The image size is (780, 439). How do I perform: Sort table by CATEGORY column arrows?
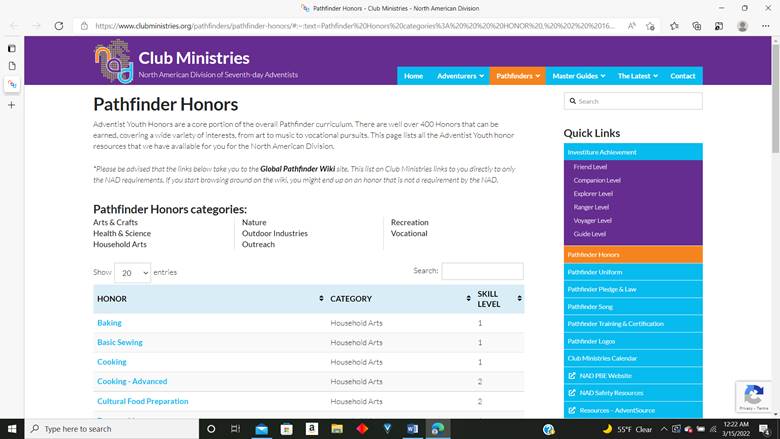pyautogui.click(x=468, y=298)
